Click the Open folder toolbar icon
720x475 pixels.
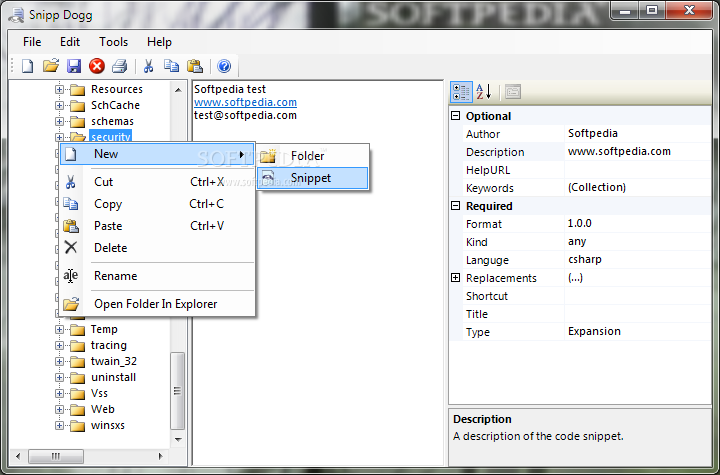pos(51,66)
